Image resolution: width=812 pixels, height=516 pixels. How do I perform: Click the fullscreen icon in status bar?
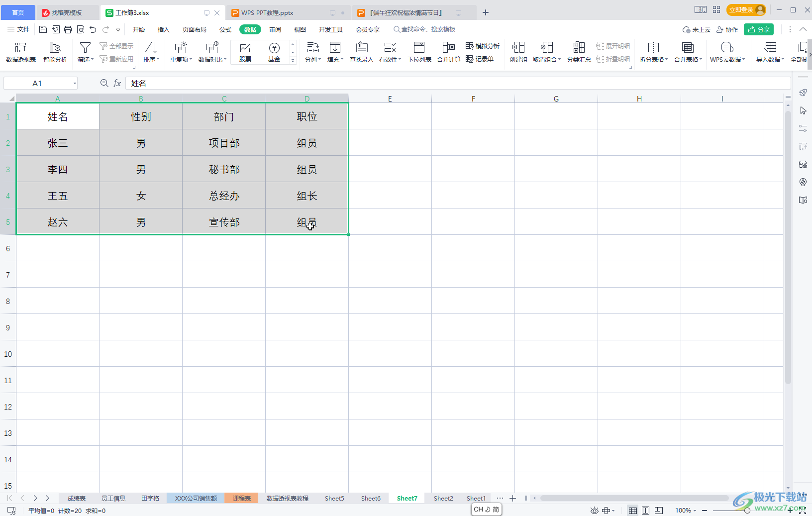[x=803, y=511]
